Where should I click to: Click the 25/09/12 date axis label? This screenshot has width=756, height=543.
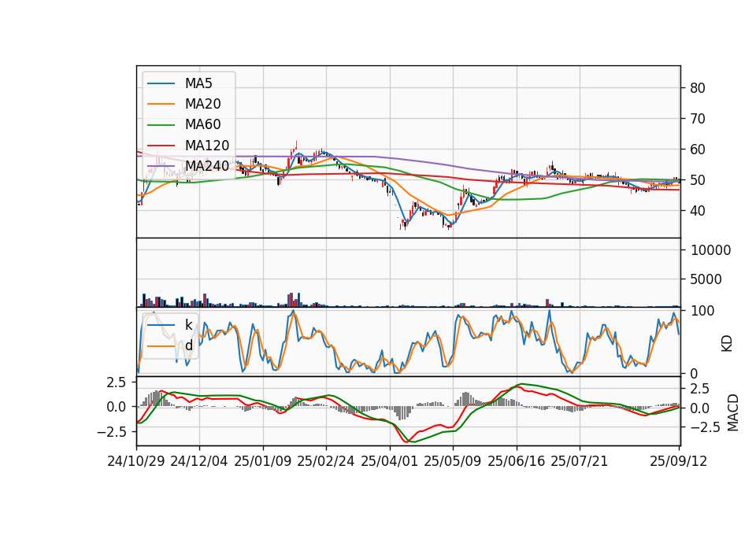click(679, 461)
